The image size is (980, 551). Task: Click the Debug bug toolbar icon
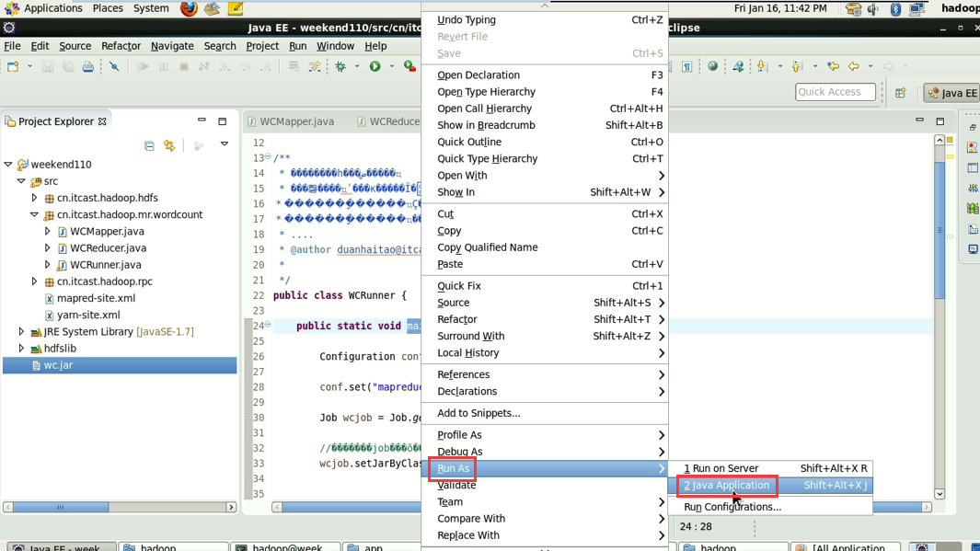pos(340,66)
